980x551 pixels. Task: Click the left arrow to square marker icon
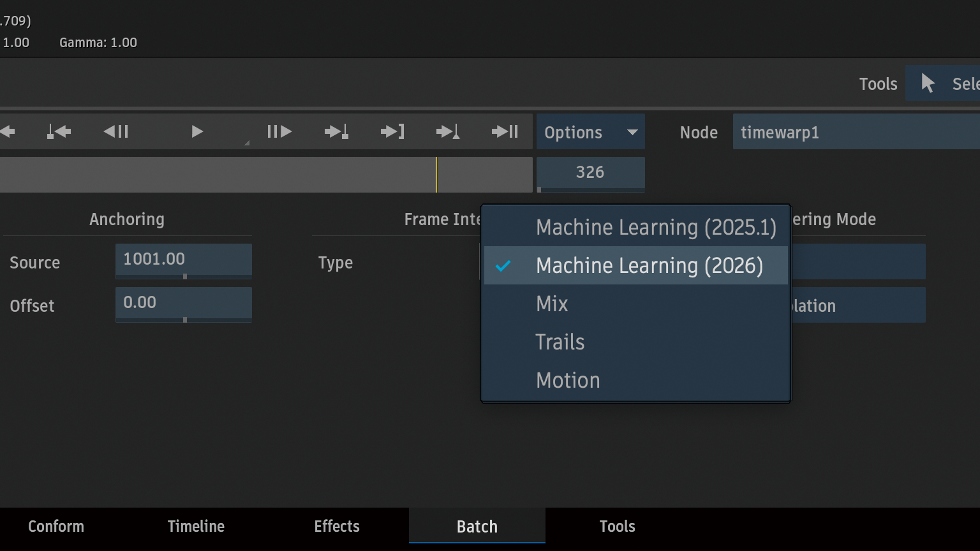click(x=59, y=132)
